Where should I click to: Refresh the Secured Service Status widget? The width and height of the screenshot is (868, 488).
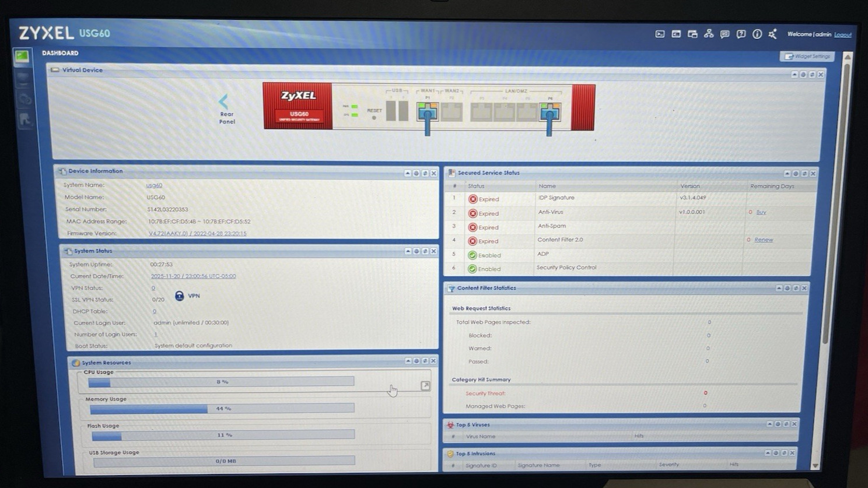(804, 174)
